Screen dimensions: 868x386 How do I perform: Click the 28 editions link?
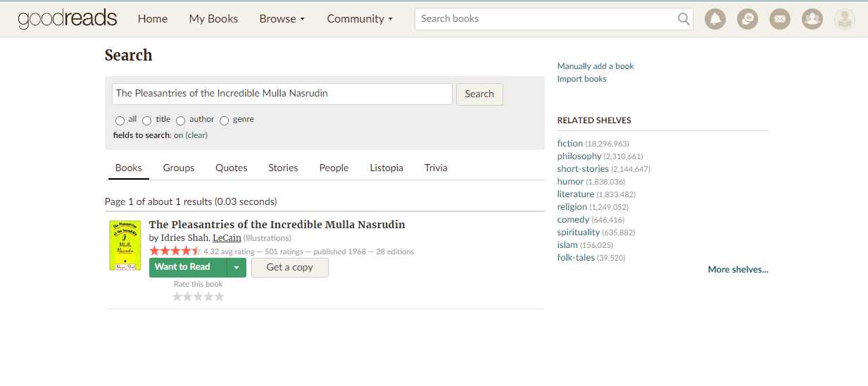tap(395, 251)
